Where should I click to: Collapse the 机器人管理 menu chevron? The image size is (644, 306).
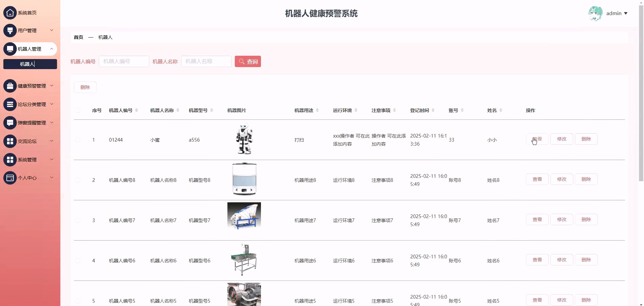52,49
